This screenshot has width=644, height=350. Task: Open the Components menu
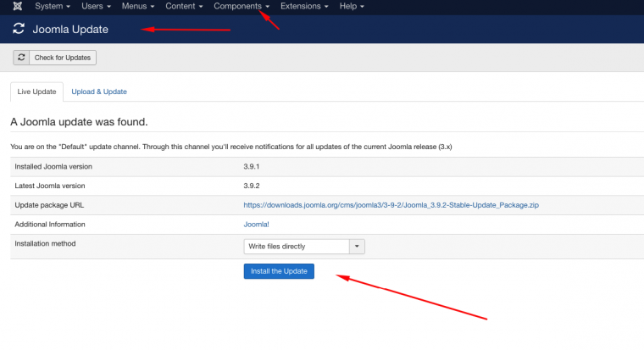tap(241, 7)
